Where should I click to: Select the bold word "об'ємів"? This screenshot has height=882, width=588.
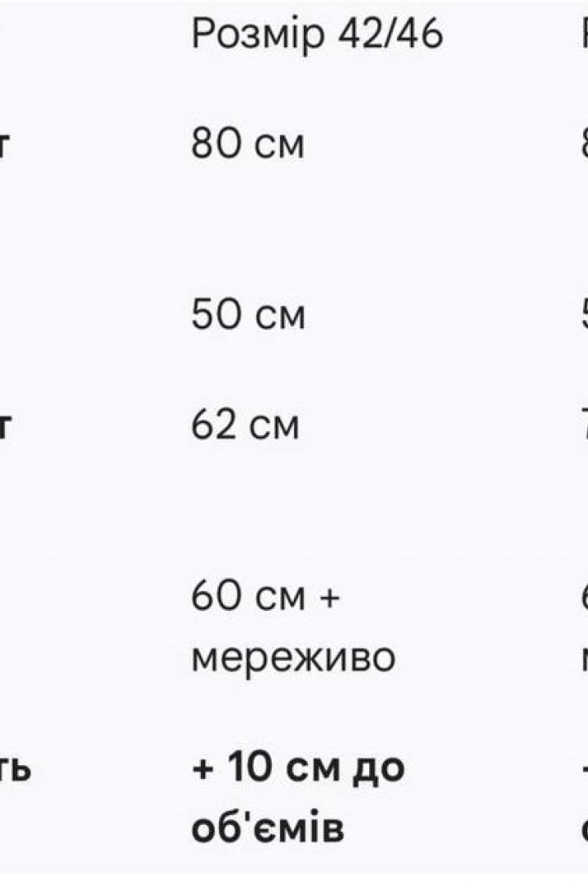pyautogui.click(x=268, y=827)
